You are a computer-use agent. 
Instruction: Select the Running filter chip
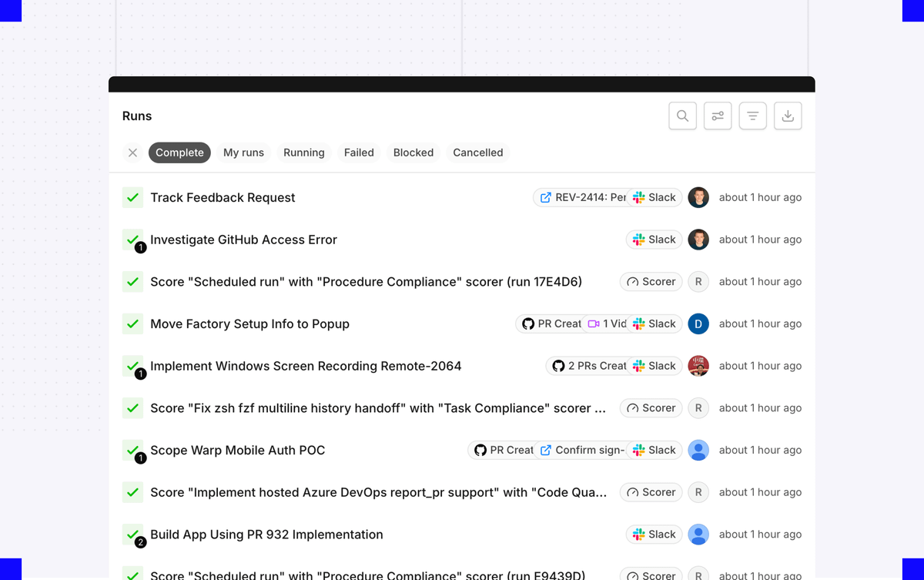[304, 153]
